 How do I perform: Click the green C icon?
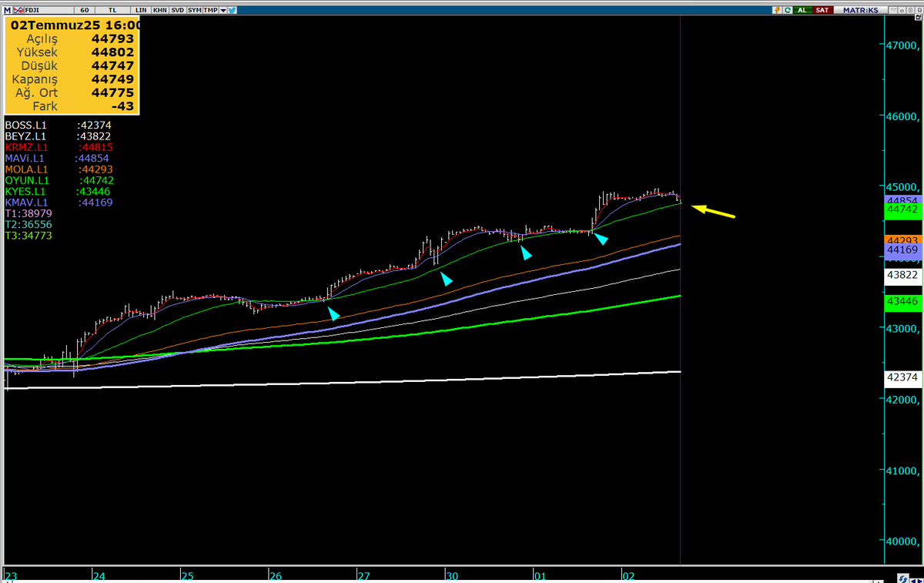click(787, 10)
